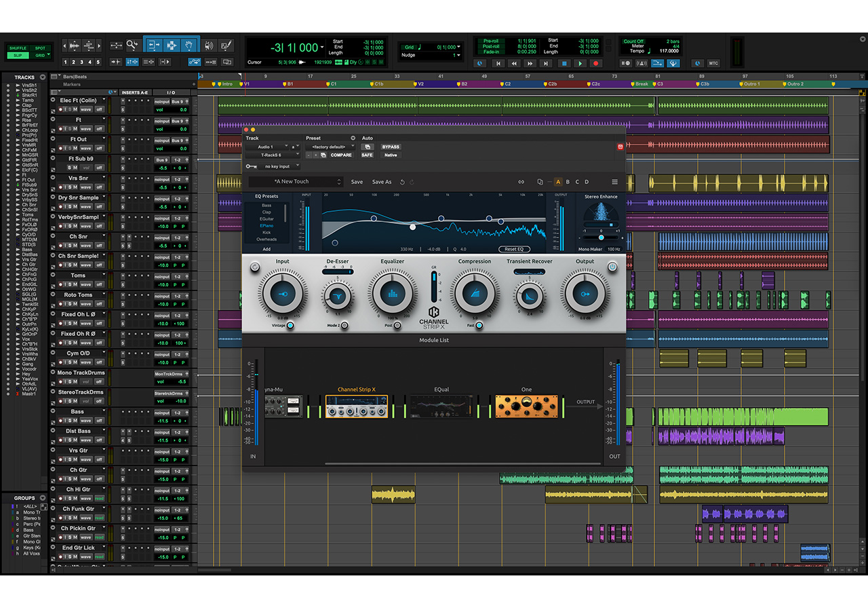Select the EGuitar EQ preset

point(267,219)
